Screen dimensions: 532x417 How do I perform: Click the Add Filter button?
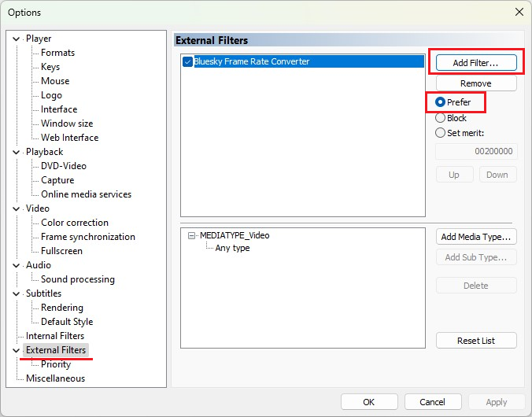point(476,63)
